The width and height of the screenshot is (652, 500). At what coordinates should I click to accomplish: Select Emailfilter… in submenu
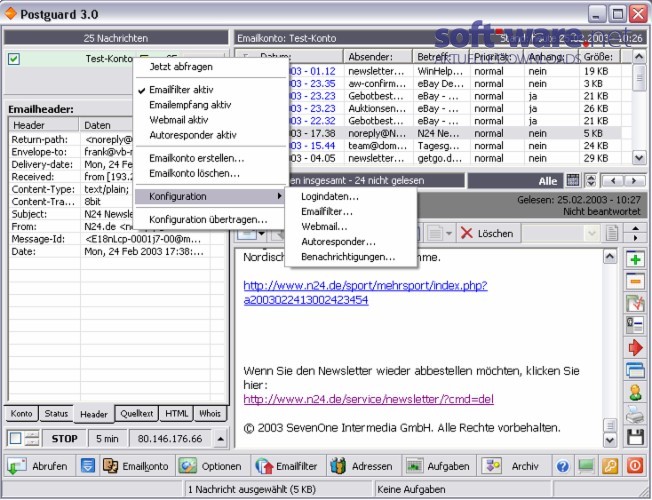tap(351, 211)
